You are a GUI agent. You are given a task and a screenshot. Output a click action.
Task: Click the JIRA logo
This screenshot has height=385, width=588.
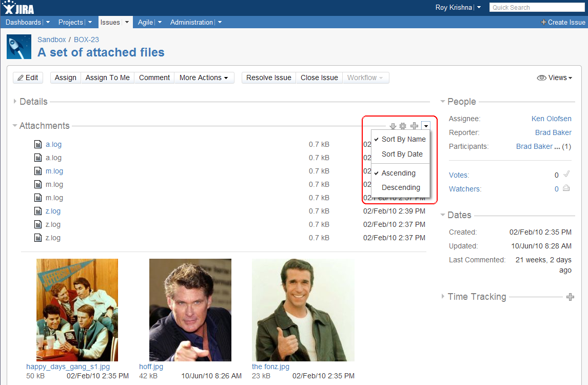tap(18, 8)
